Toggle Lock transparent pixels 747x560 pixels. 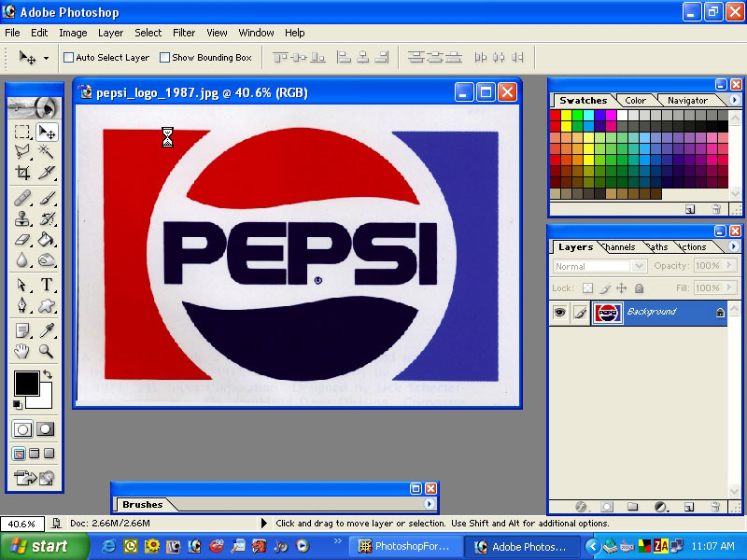(x=588, y=288)
